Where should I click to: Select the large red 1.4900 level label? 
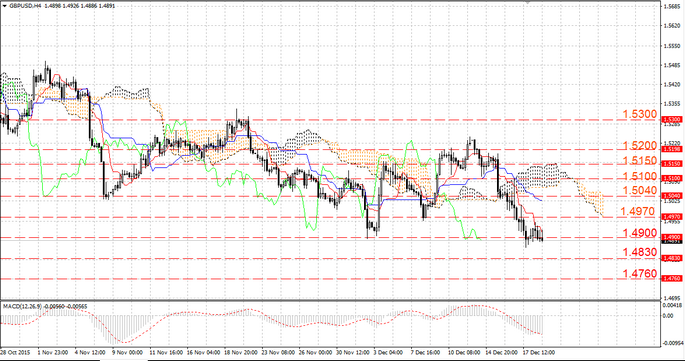639,233
